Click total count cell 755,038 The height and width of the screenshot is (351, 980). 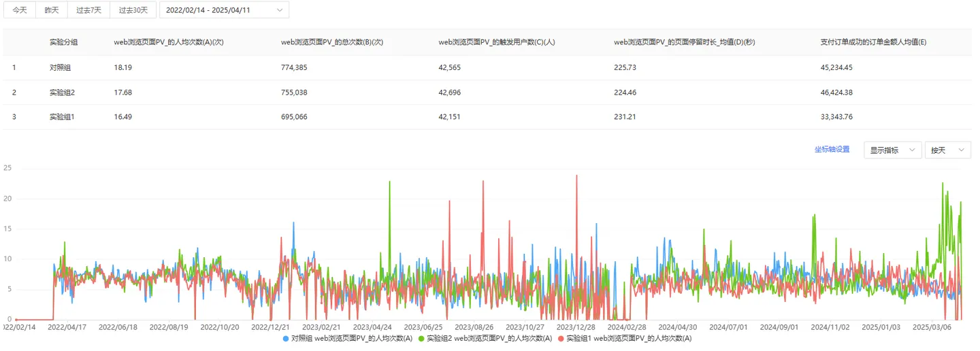point(294,93)
